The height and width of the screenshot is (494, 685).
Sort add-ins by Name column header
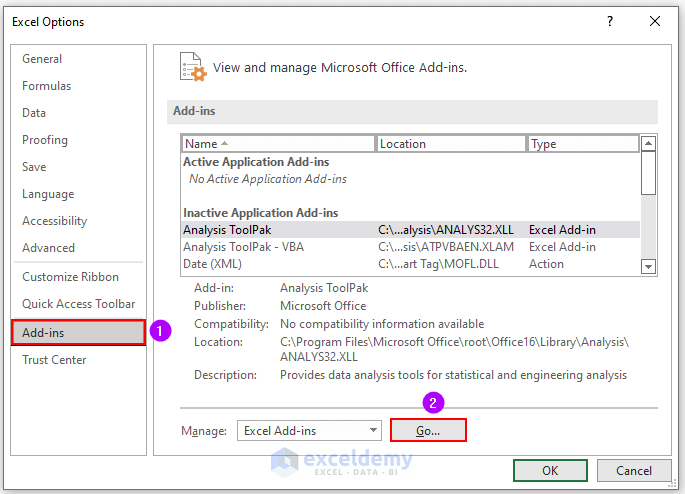[278, 144]
